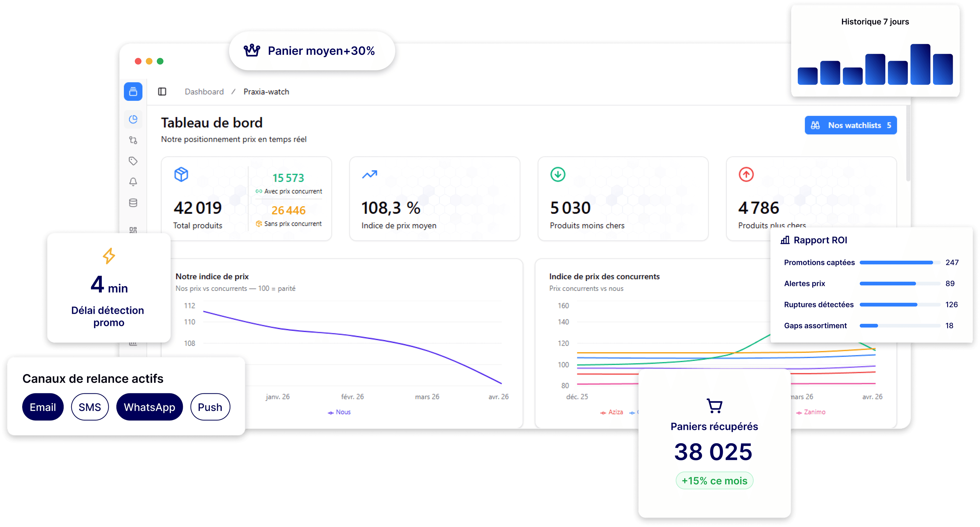Screen dimensions: 980x527
Task: Click the shopping cart icon above Paniers récupérés
Action: 714,405
